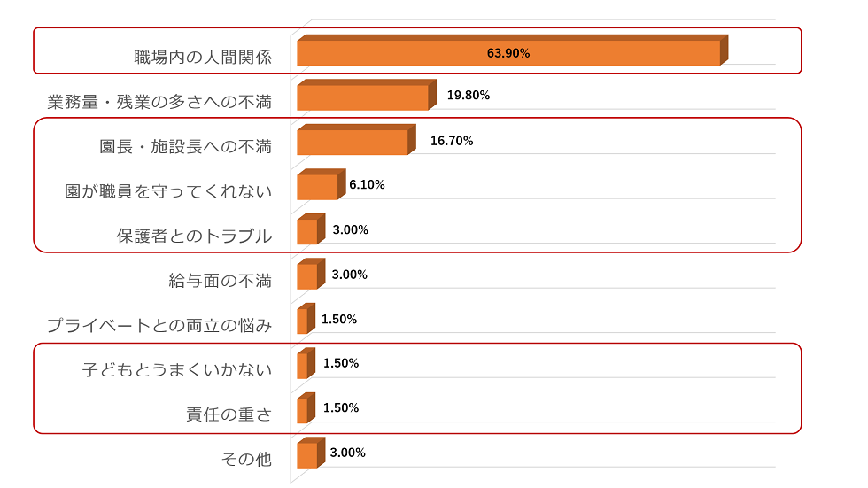Select the 責任の重さ axis label
The image size is (868, 488).
229,414
